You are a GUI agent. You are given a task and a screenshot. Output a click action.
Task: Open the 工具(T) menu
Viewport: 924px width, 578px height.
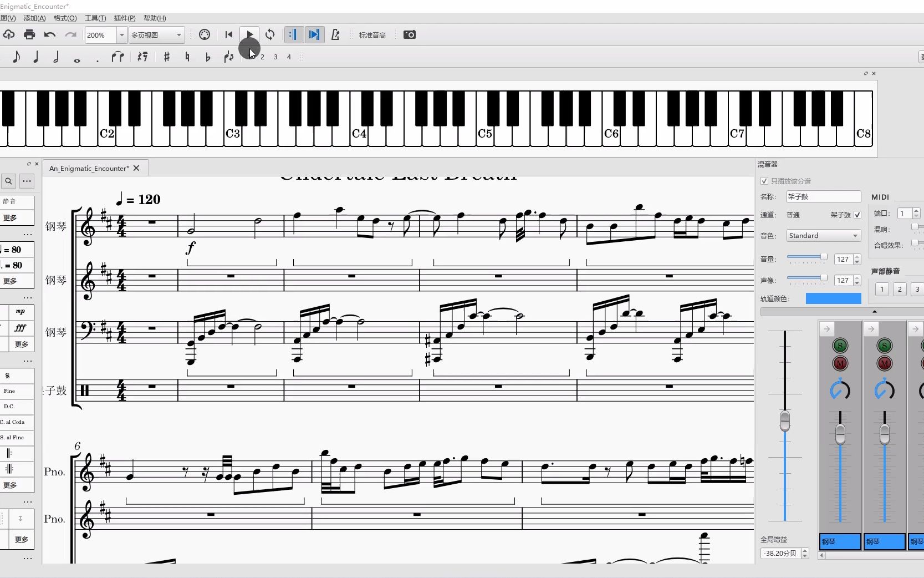pos(95,18)
